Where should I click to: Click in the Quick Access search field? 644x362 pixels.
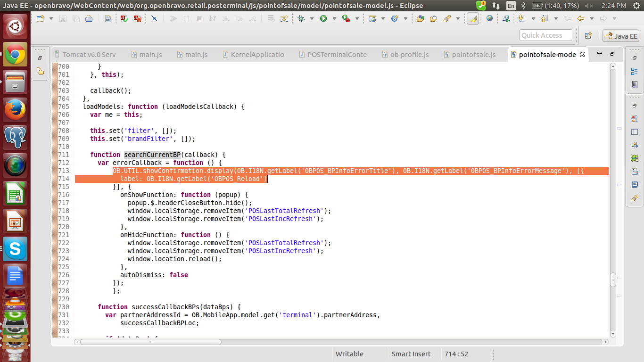pos(546,35)
